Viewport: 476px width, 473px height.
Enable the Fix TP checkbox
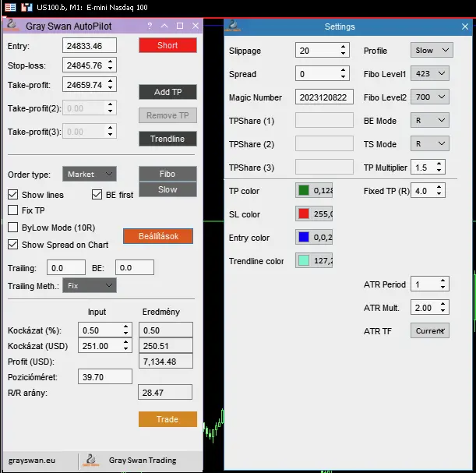click(12, 210)
